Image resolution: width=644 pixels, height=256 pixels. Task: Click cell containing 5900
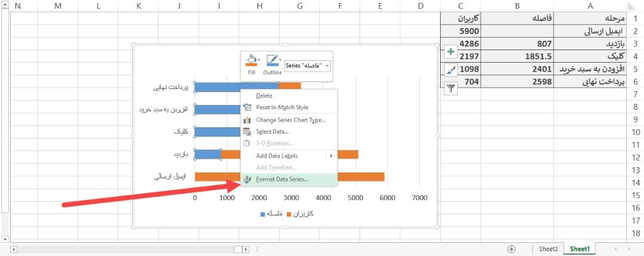coord(461,31)
